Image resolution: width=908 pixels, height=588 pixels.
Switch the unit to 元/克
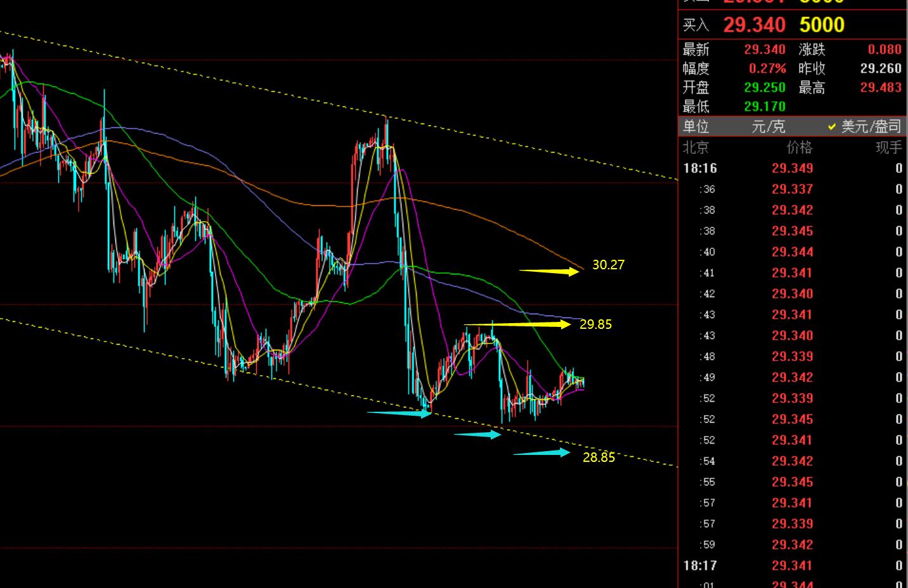[768, 127]
